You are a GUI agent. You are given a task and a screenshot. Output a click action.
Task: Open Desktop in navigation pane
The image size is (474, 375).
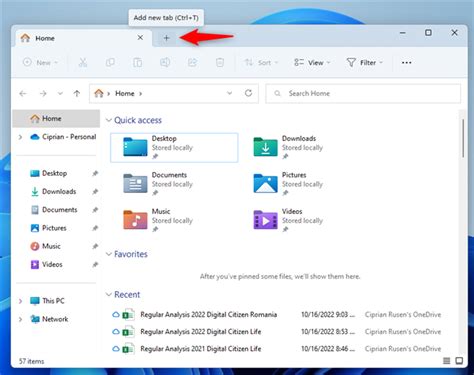(x=49, y=173)
